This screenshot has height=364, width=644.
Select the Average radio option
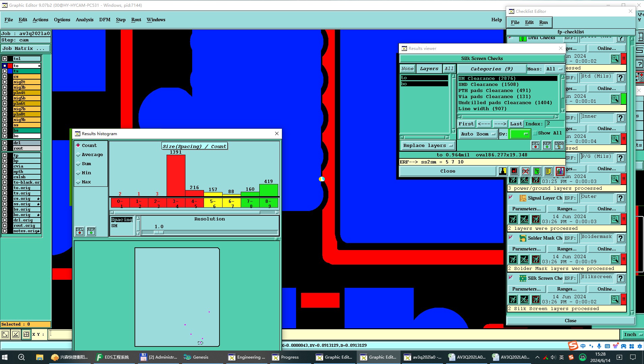point(78,155)
